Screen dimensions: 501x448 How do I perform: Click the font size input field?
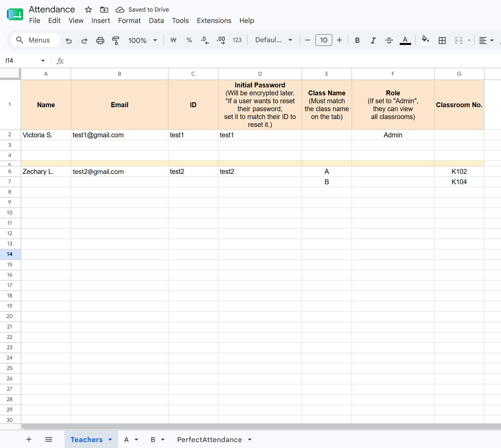[x=324, y=40]
